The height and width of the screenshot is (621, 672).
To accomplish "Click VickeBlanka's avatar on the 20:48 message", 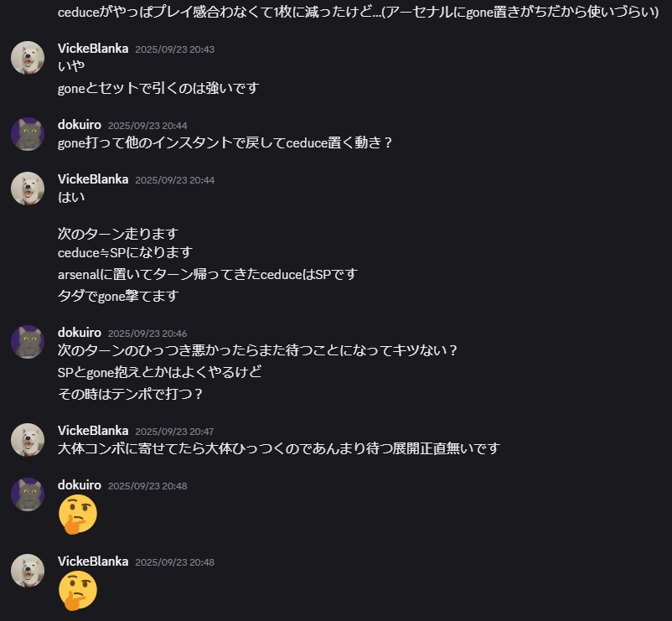I will [28, 571].
